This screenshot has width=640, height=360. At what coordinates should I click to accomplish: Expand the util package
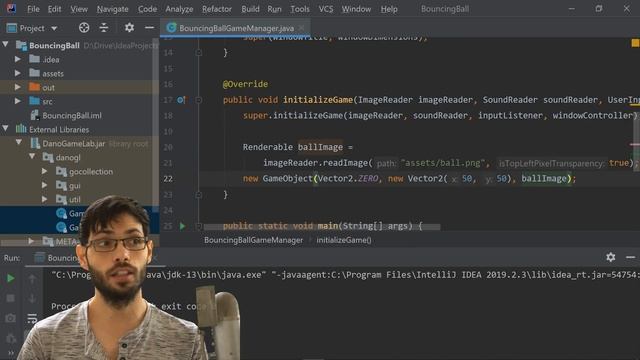pos(44,199)
